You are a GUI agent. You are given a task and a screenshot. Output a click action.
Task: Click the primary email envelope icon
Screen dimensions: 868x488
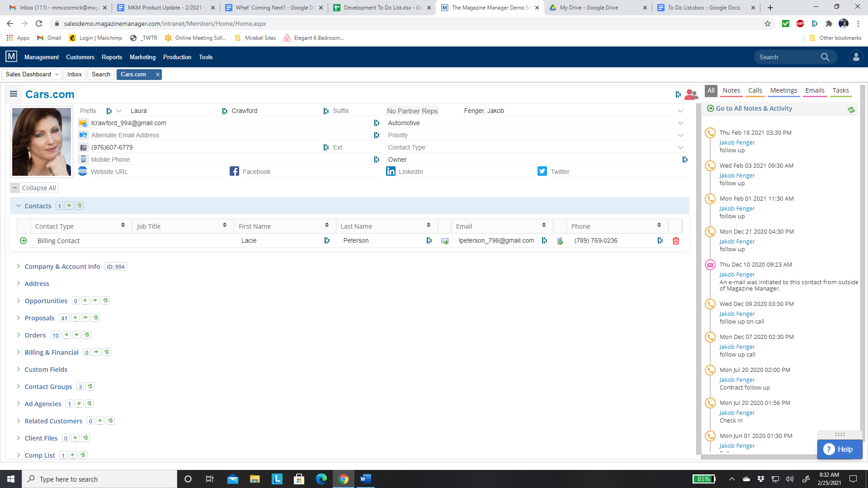coord(83,123)
